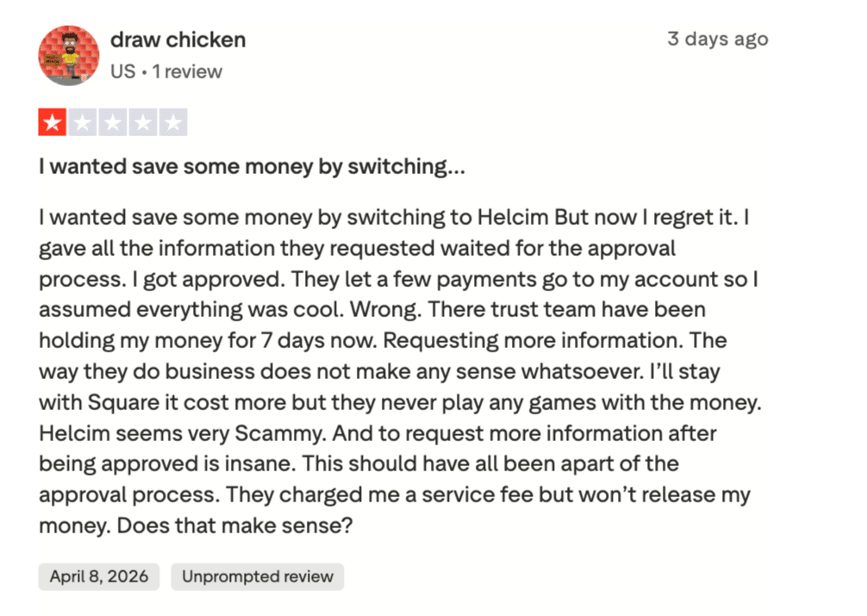
Task: Open the reviewer profile for draw chicken
Action: point(178,40)
